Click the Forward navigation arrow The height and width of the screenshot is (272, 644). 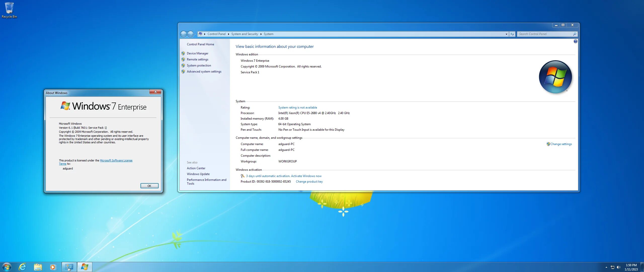(191, 34)
